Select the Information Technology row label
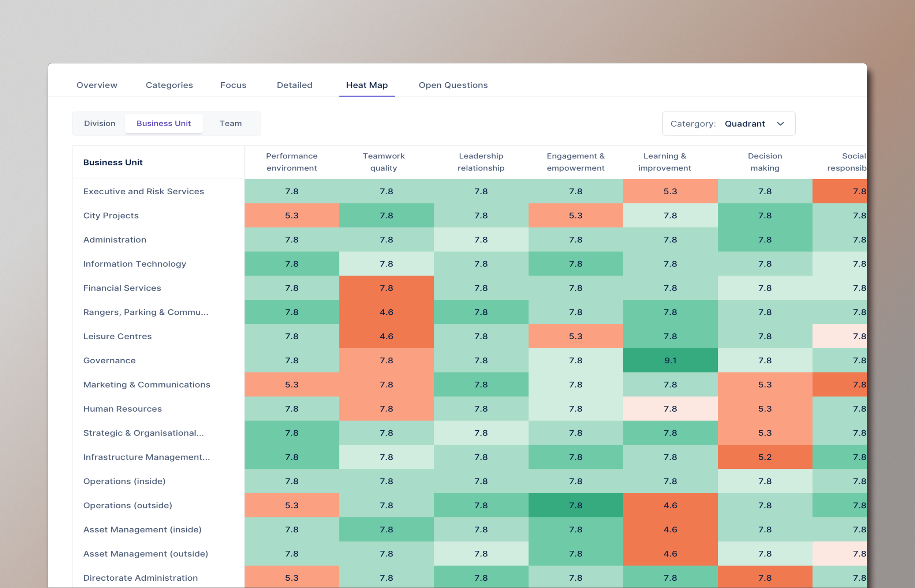The image size is (915, 588). [x=134, y=264]
